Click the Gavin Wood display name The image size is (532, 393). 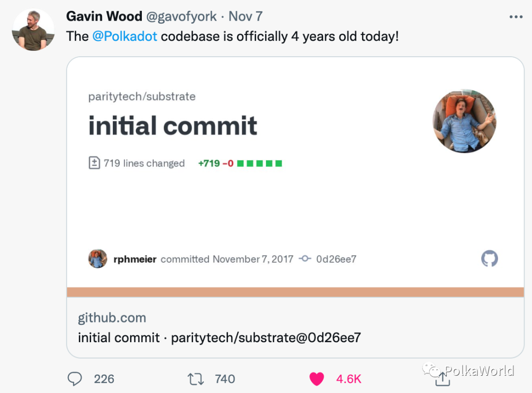coord(103,16)
